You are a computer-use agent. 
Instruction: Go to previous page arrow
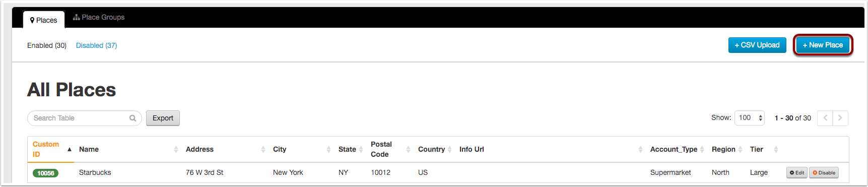tap(825, 118)
